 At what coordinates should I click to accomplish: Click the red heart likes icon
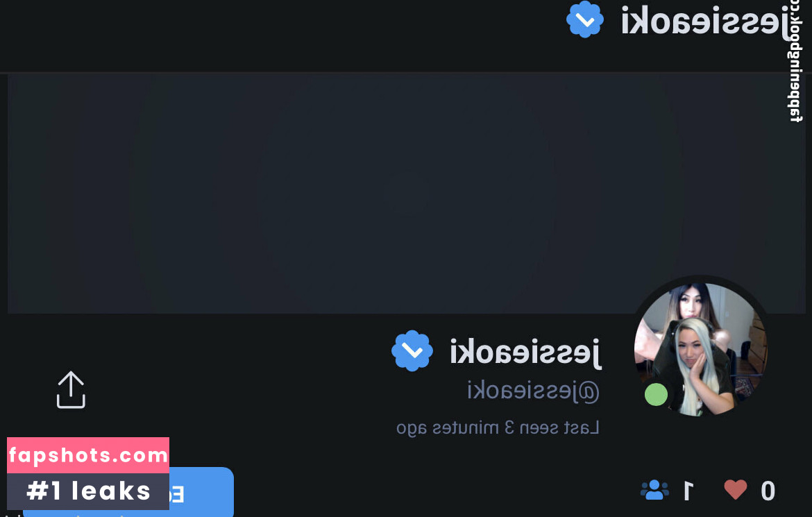[736, 489]
